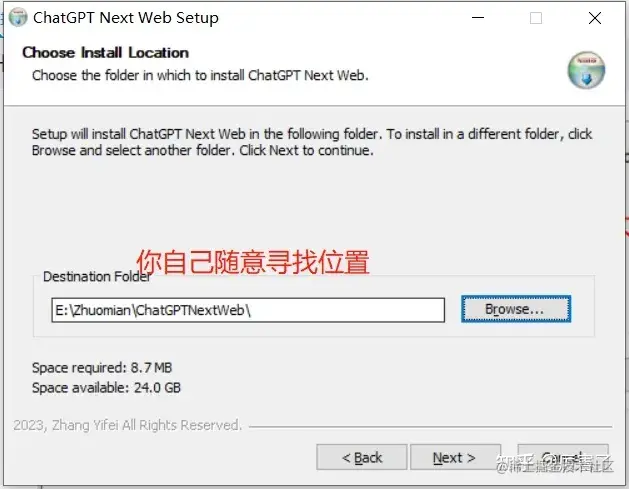The height and width of the screenshot is (489, 629).
Task: Cancel the installation with Cancel button
Action: (x=563, y=457)
